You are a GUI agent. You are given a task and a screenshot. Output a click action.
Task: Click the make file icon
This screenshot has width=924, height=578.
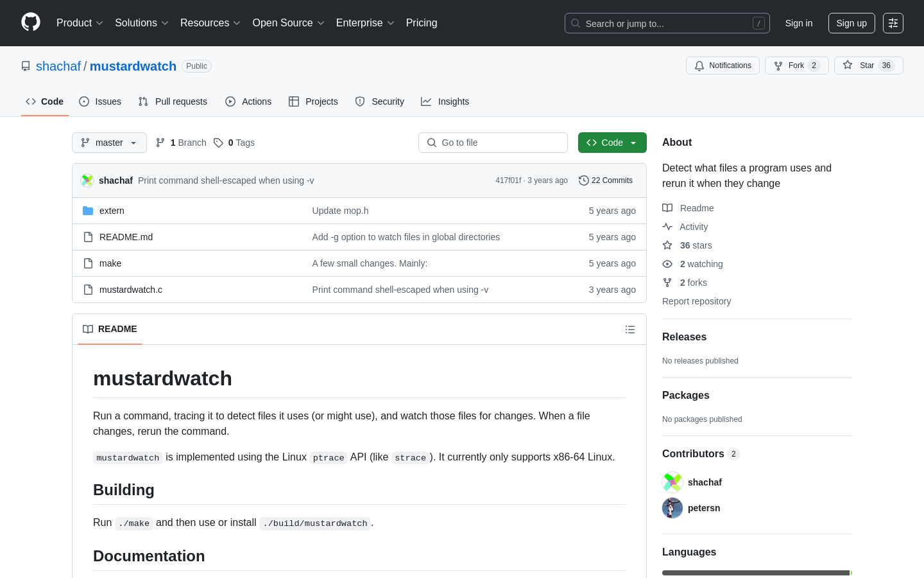pyautogui.click(x=88, y=263)
